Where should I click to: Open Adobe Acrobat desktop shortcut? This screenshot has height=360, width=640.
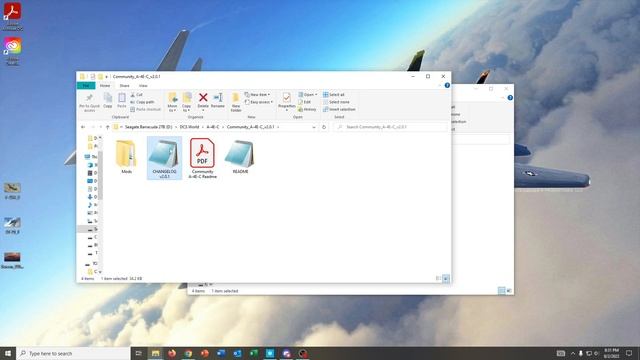[x=12, y=16]
